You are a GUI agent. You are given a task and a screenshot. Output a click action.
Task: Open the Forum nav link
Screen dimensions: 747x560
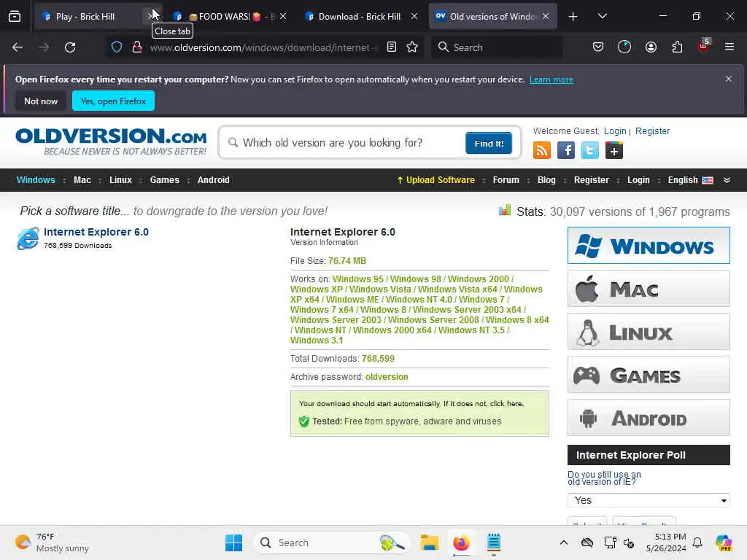pyautogui.click(x=506, y=180)
